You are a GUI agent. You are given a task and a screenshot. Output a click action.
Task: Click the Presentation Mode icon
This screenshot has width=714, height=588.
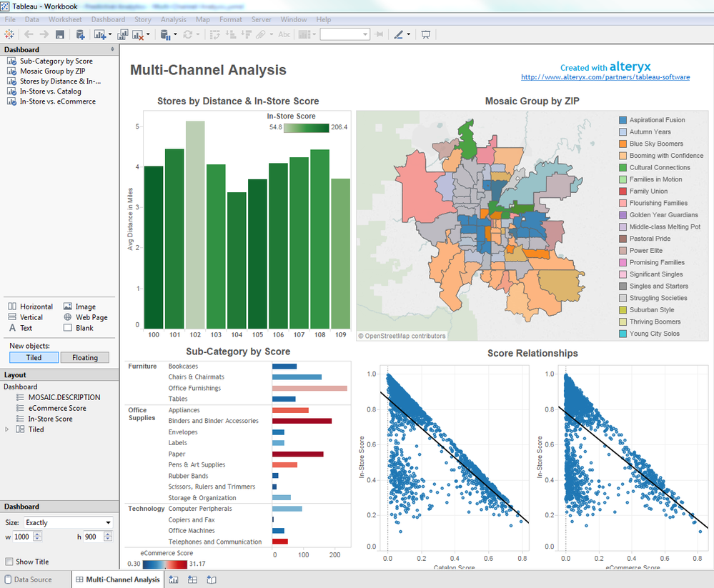click(426, 34)
